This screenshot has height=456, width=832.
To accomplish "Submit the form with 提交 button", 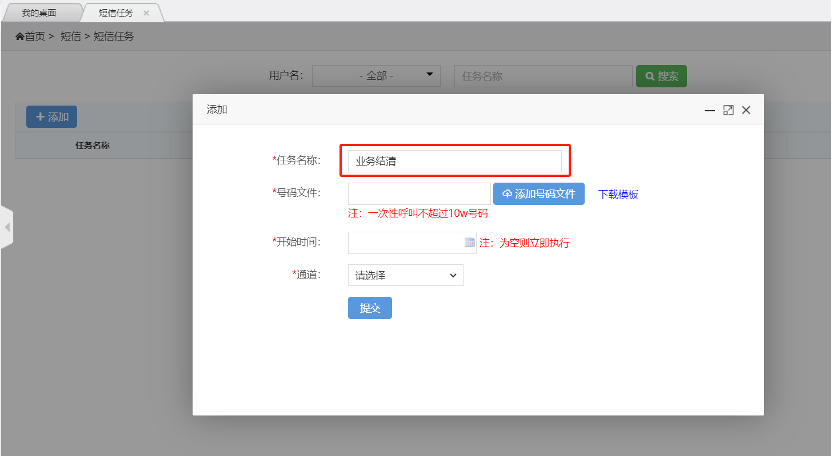I will (x=369, y=308).
